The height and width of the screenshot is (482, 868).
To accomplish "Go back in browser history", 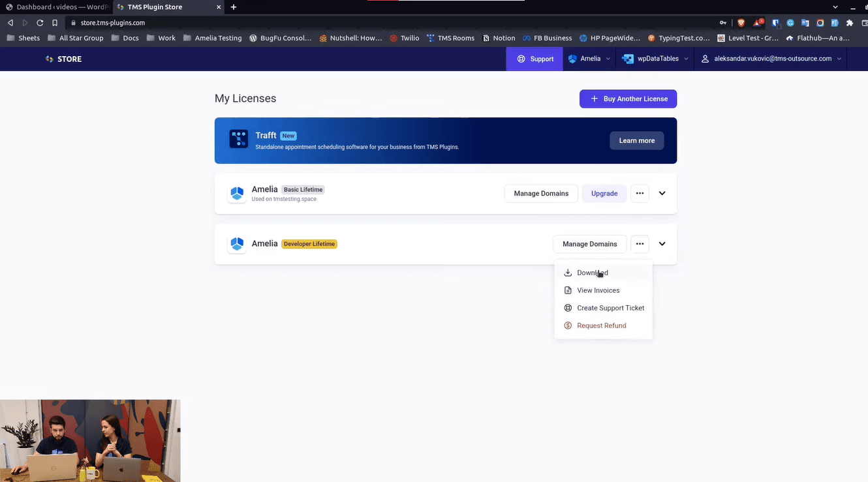I will pyautogui.click(x=10, y=23).
